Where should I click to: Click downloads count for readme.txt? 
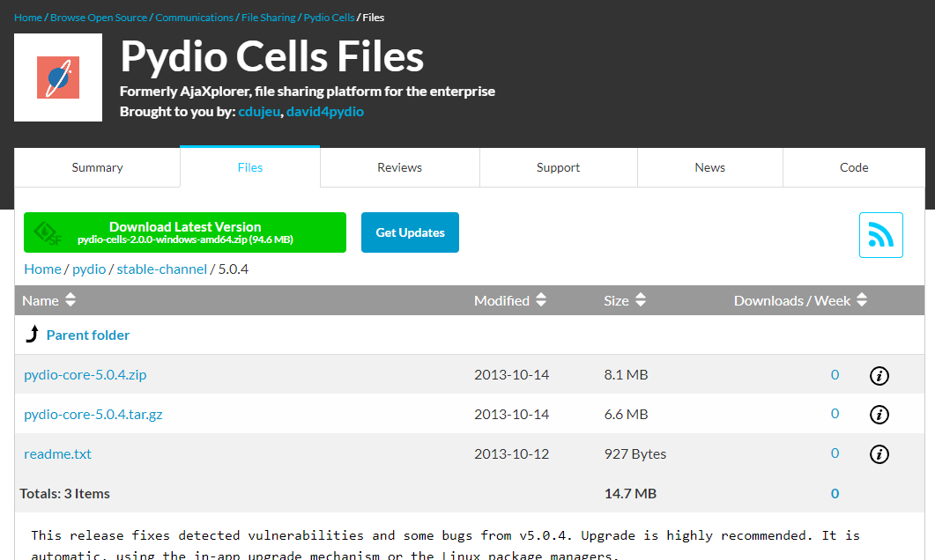(835, 453)
